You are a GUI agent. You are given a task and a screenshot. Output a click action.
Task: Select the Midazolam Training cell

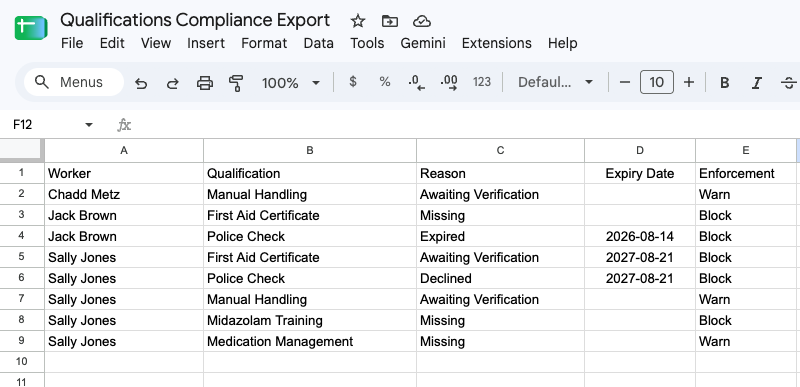pyautogui.click(x=310, y=320)
